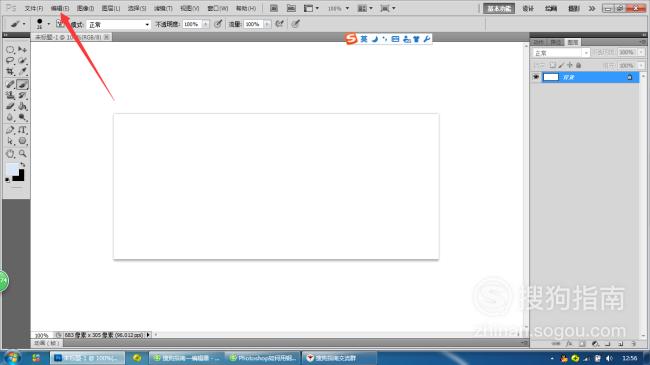This screenshot has width=650, height=365.
Task: Launch Bridge from the application bar
Action: coord(274,8)
